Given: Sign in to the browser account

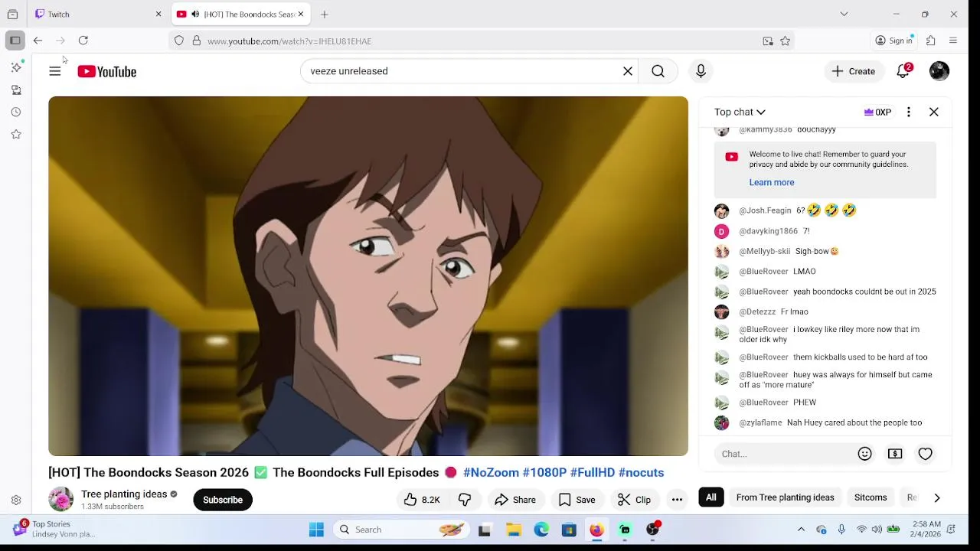Looking at the screenshot, I should pos(893,41).
